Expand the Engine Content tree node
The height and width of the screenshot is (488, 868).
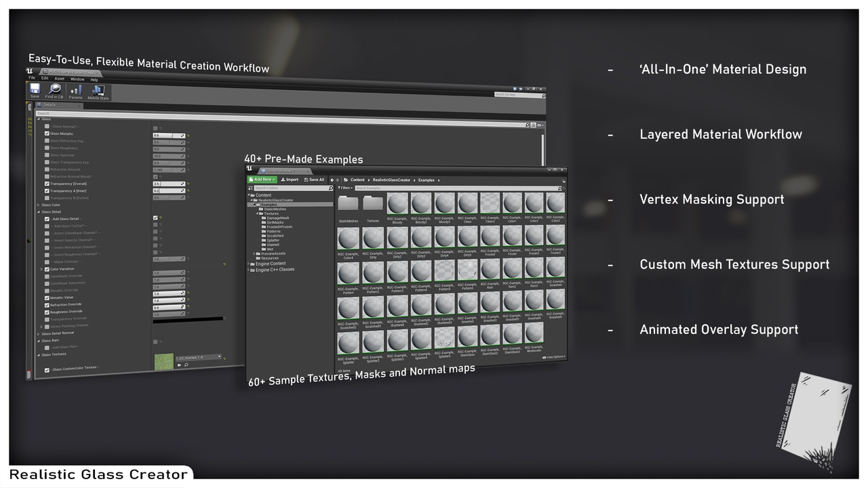(249, 264)
